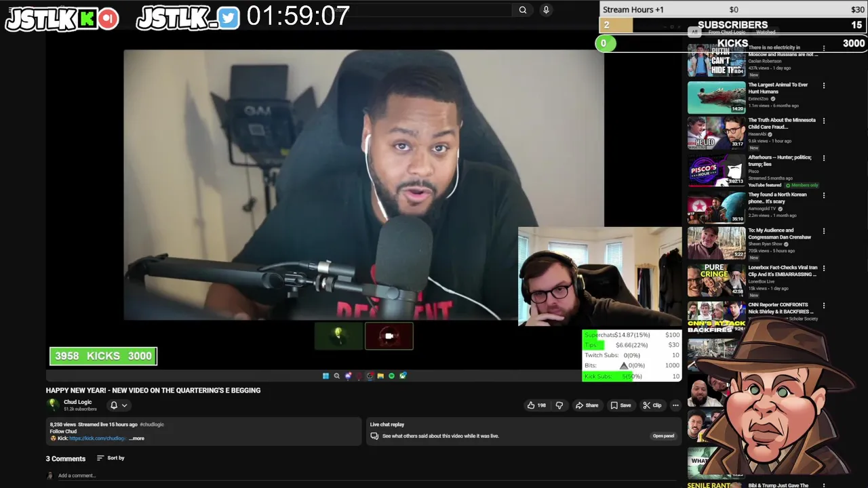
Task: Open options for 'They found a North Korean phone' video
Action: coord(824,195)
